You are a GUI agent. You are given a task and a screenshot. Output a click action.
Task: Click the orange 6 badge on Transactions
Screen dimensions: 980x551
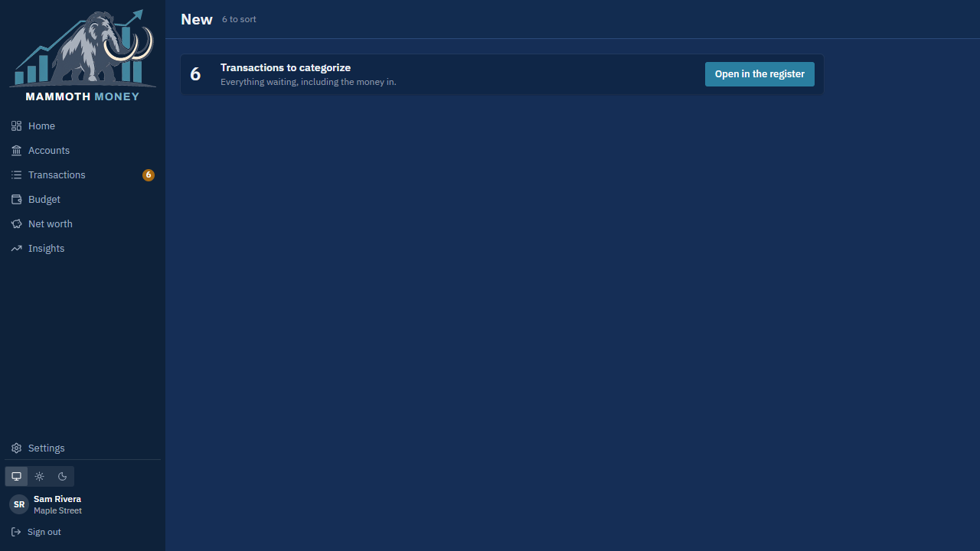[149, 175]
